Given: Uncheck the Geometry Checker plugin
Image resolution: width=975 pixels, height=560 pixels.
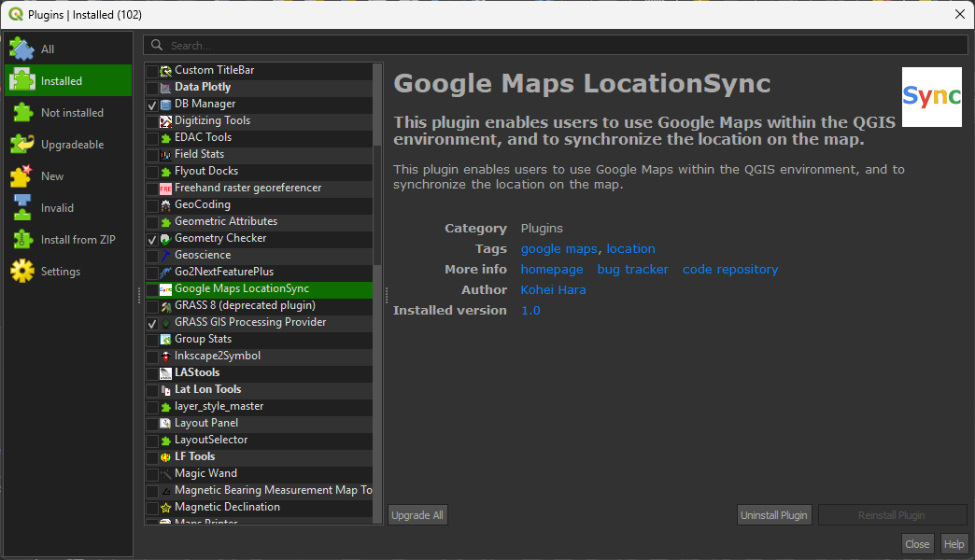Looking at the screenshot, I should tap(151, 239).
